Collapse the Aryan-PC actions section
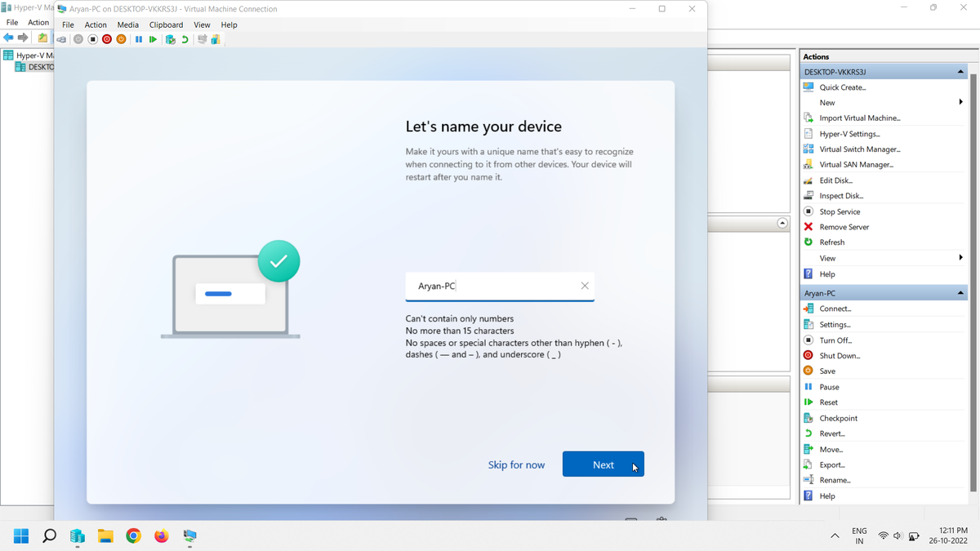The image size is (980, 551). coord(960,293)
